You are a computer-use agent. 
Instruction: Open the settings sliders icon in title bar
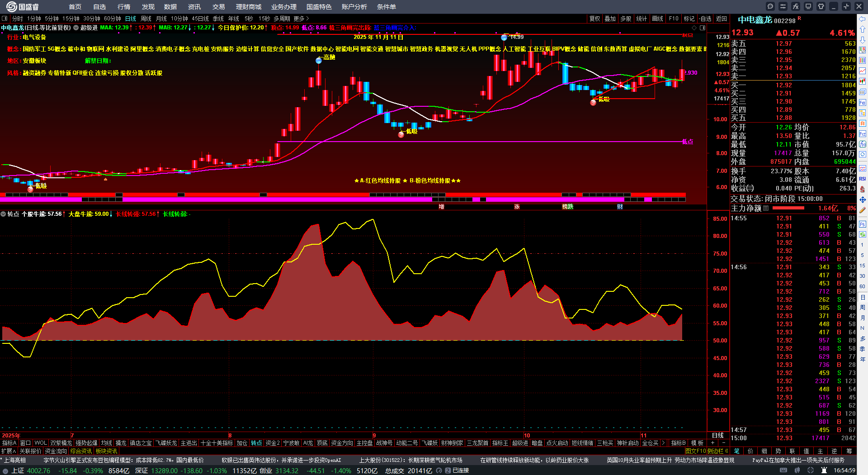point(783,6)
